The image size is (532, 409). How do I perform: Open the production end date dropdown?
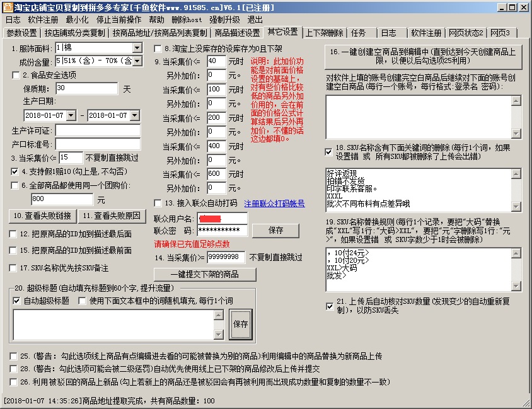point(135,116)
